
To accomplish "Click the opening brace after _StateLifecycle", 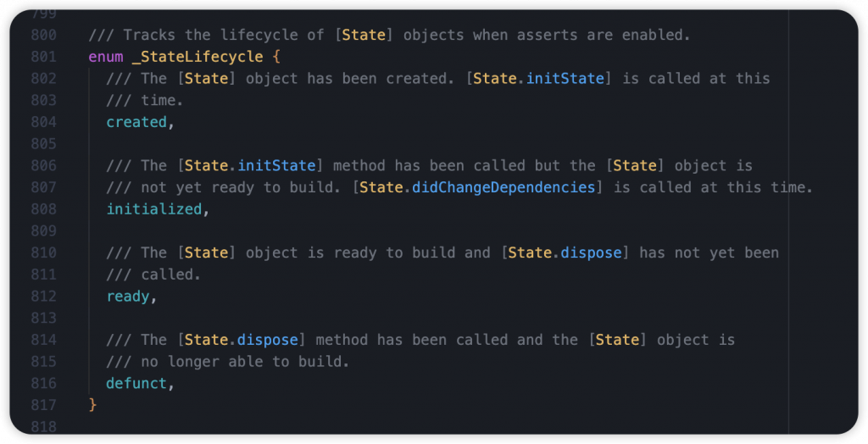I will pos(276,57).
